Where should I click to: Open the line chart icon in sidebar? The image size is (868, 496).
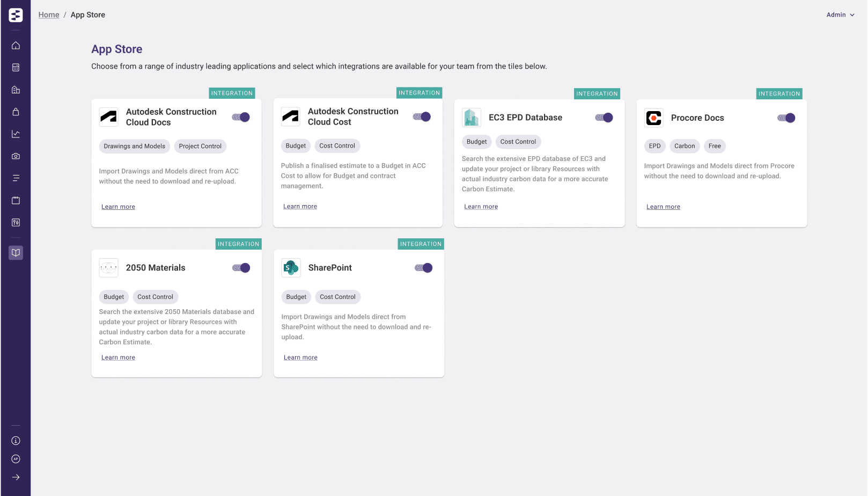(x=16, y=134)
